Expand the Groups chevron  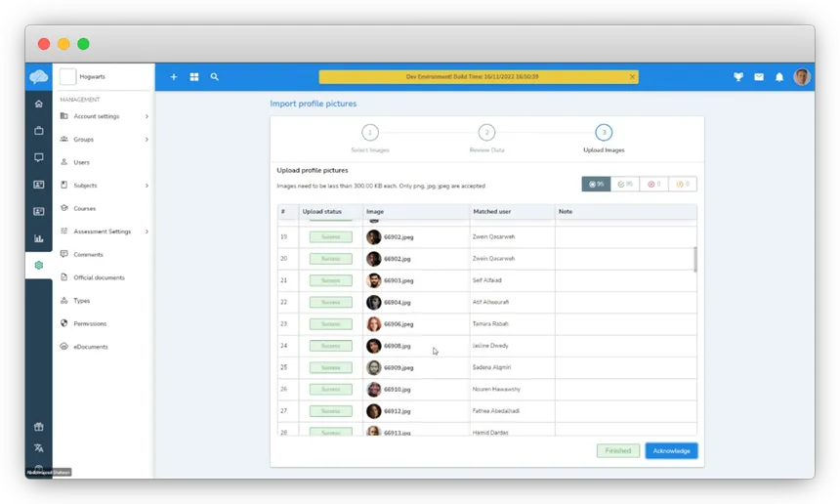[147, 140]
